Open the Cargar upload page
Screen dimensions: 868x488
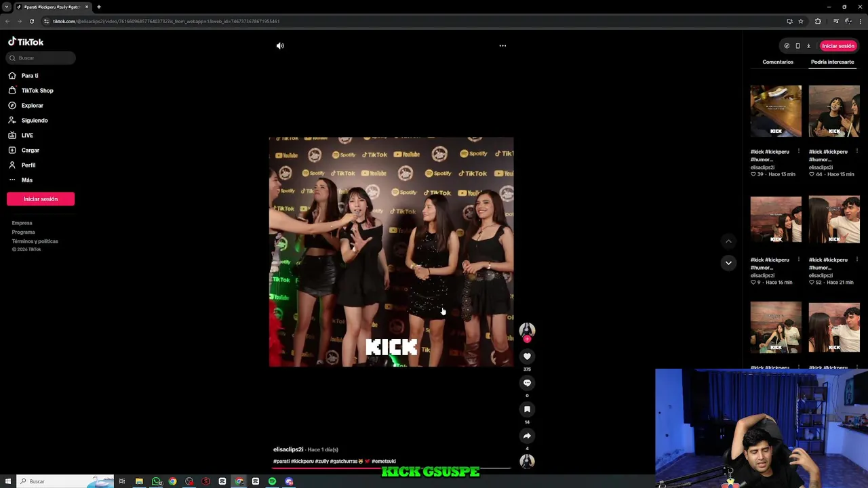(30, 150)
